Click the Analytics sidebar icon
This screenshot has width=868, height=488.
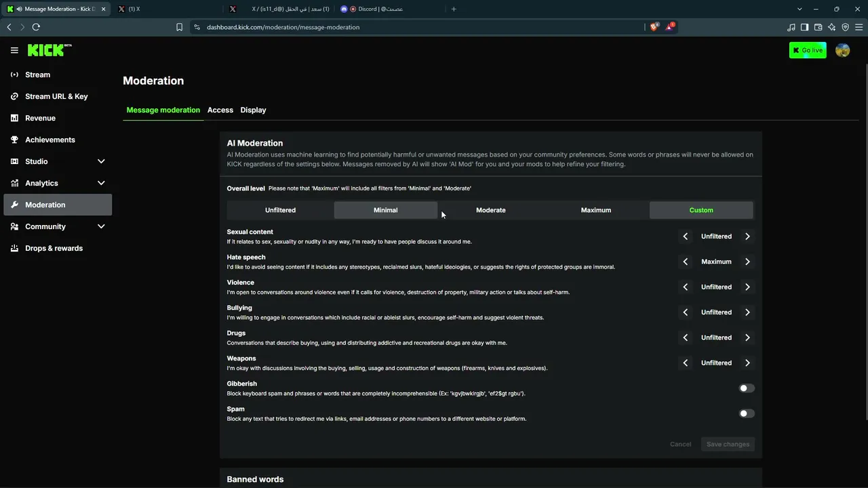point(14,183)
